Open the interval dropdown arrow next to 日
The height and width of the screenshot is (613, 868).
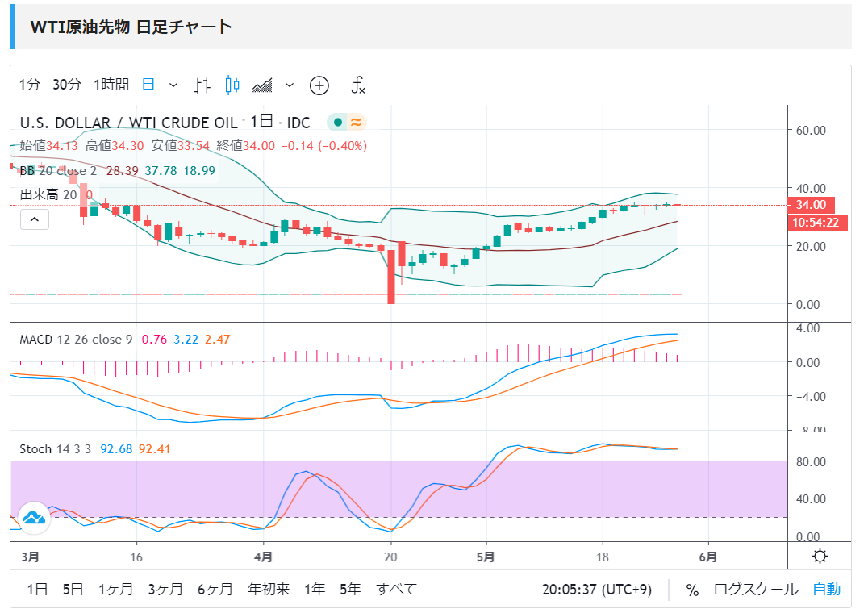[x=173, y=85]
